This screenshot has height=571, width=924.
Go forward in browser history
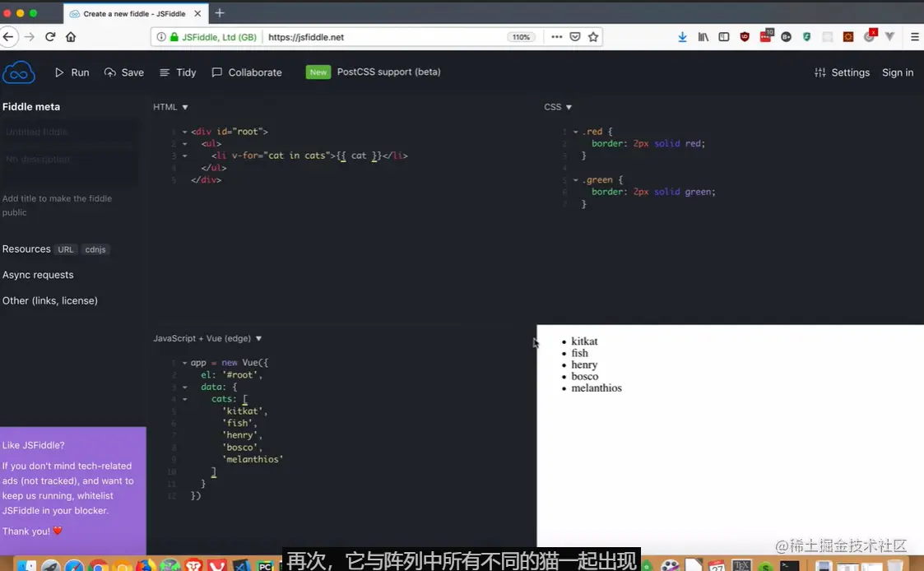tap(29, 36)
